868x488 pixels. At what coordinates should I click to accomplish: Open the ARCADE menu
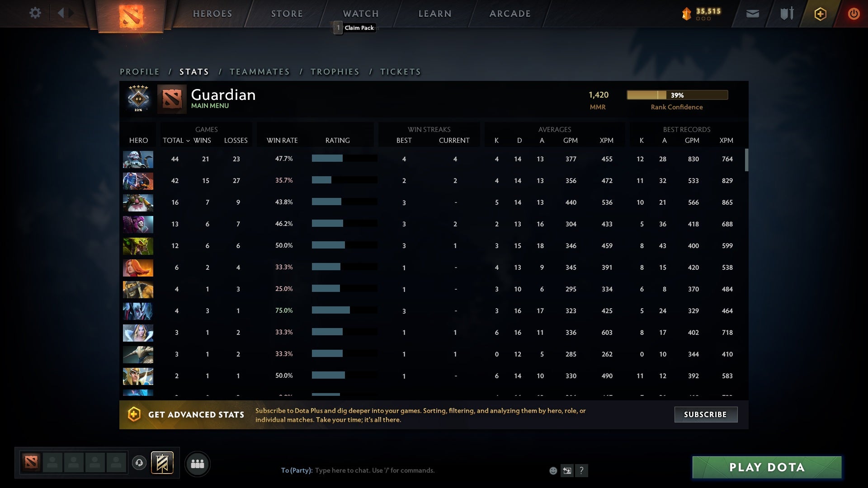(510, 14)
